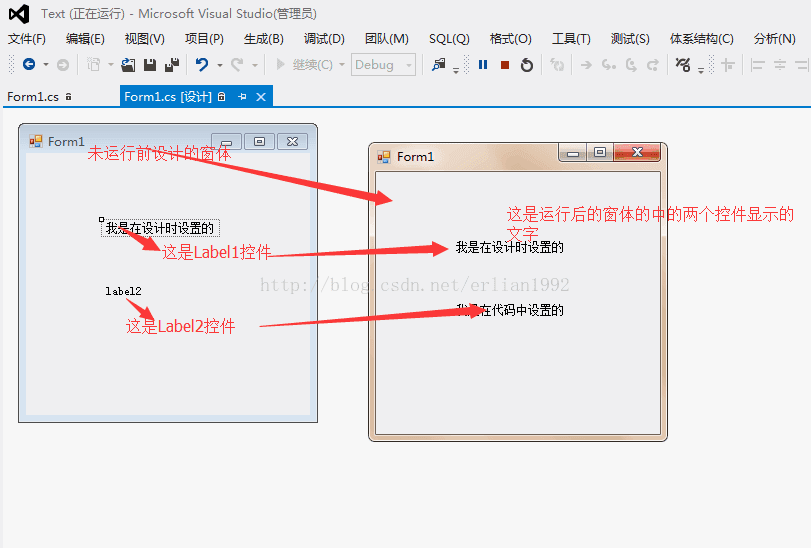Minimize the running Form1 window
The image size is (811, 548).
point(573,153)
